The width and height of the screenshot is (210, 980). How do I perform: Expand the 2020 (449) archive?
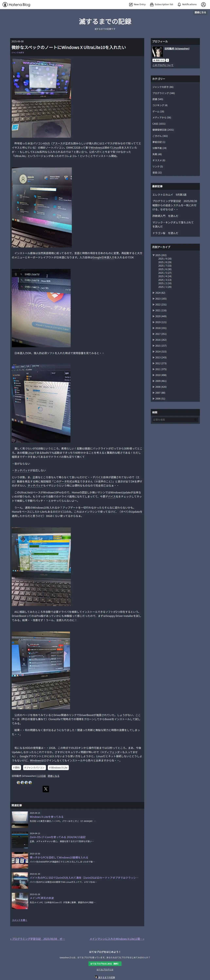pyautogui.click(x=154, y=317)
